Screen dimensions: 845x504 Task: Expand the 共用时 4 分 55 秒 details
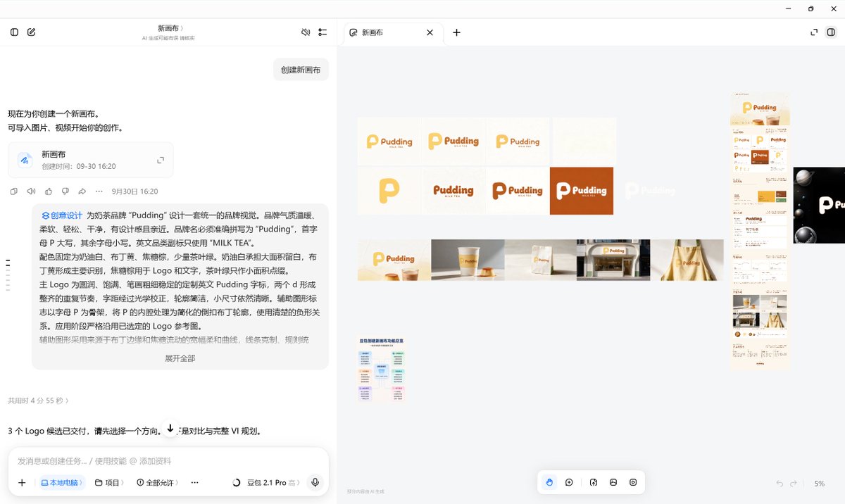pos(38,401)
